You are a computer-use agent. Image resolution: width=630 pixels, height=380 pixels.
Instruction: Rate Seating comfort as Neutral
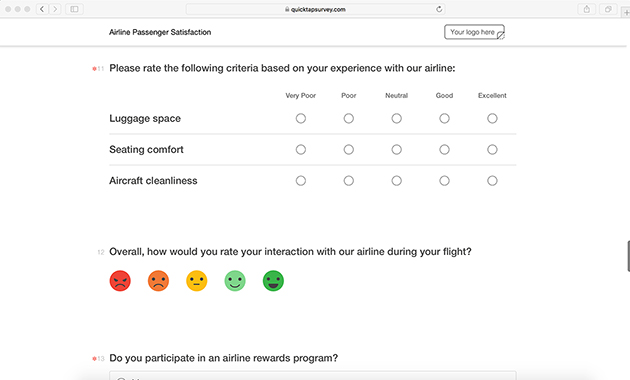(x=397, y=149)
